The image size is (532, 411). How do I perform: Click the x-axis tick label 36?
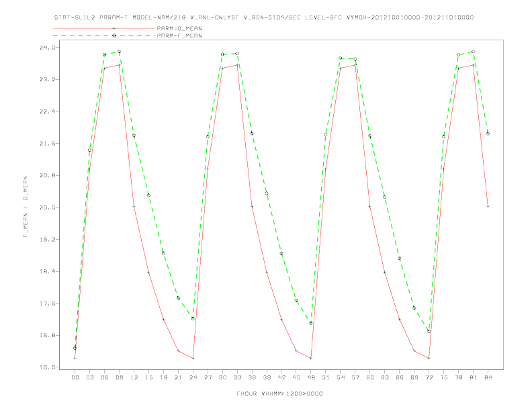click(x=252, y=377)
